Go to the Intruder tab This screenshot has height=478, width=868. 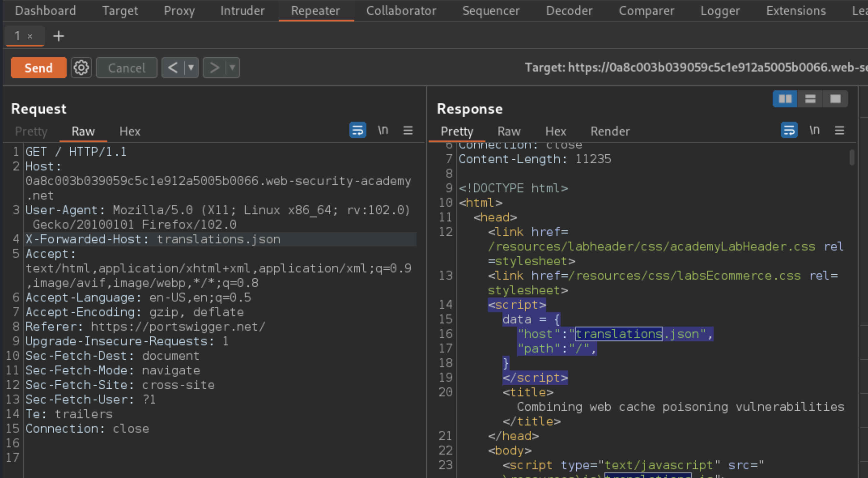tap(242, 11)
